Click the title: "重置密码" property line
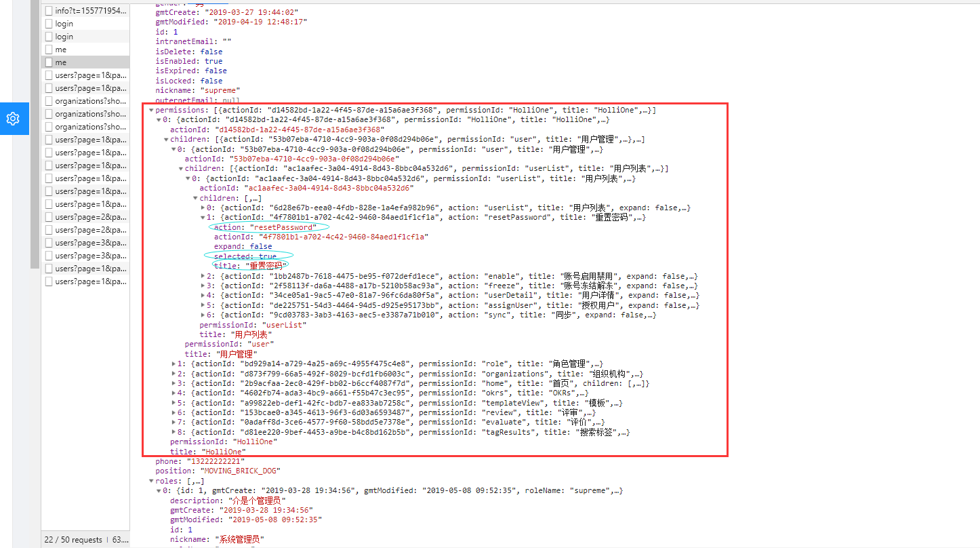 pos(251,266)
